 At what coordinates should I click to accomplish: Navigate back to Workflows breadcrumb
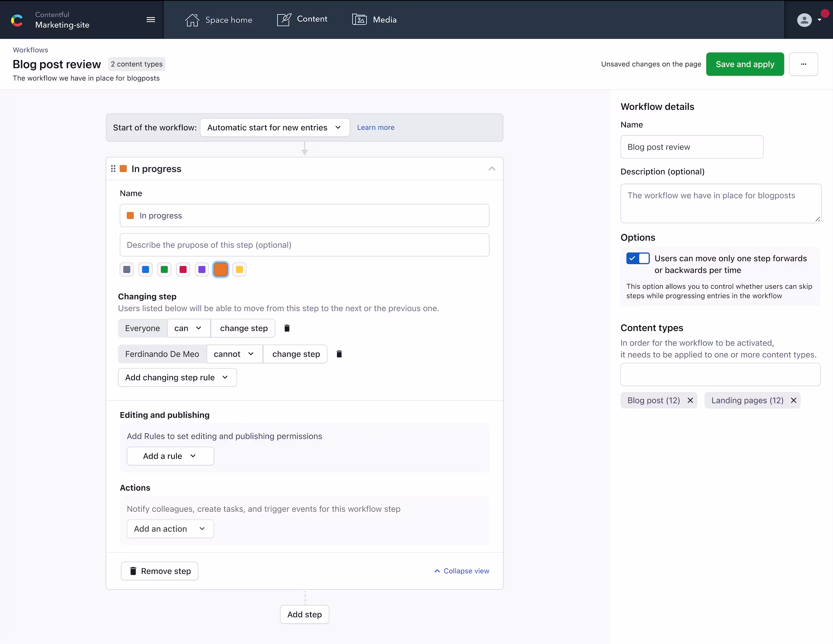pos(31,50)
